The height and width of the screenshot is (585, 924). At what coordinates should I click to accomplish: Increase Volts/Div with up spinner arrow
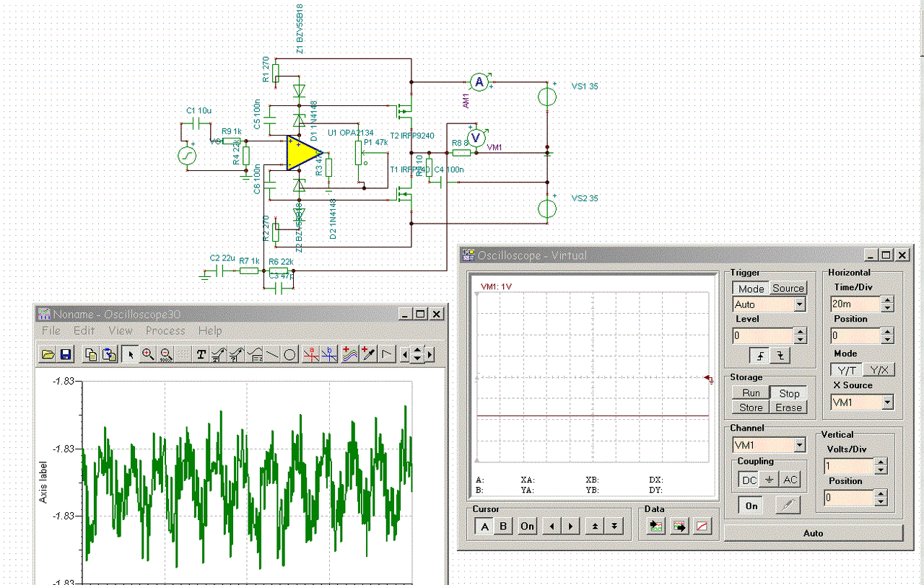coord(881,462)
